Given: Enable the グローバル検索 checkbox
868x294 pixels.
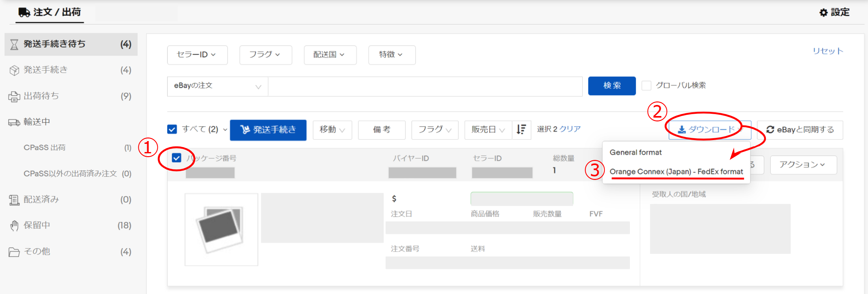Looking at the screenshot, I should click(x=646, y=86).
